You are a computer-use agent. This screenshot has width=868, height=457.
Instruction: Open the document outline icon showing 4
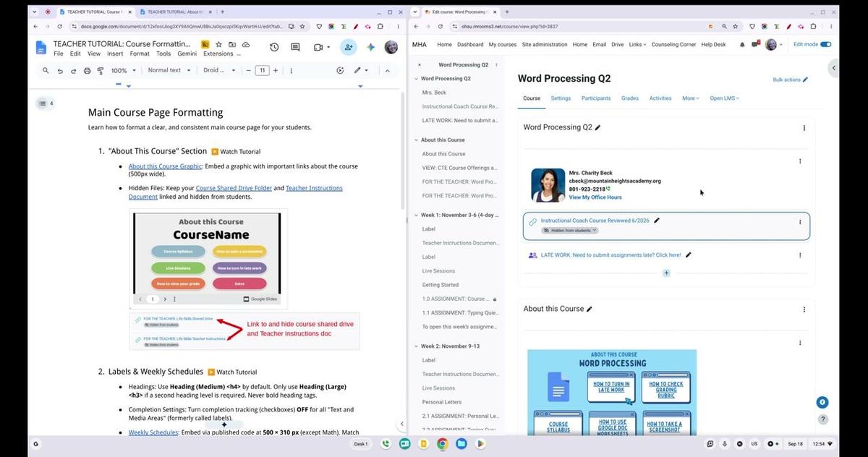[46, 103]
